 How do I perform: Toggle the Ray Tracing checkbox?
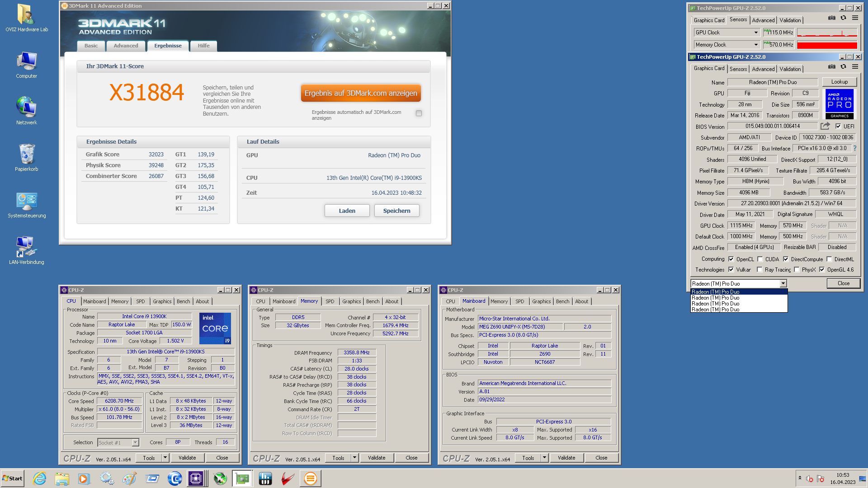pos(760,270)
